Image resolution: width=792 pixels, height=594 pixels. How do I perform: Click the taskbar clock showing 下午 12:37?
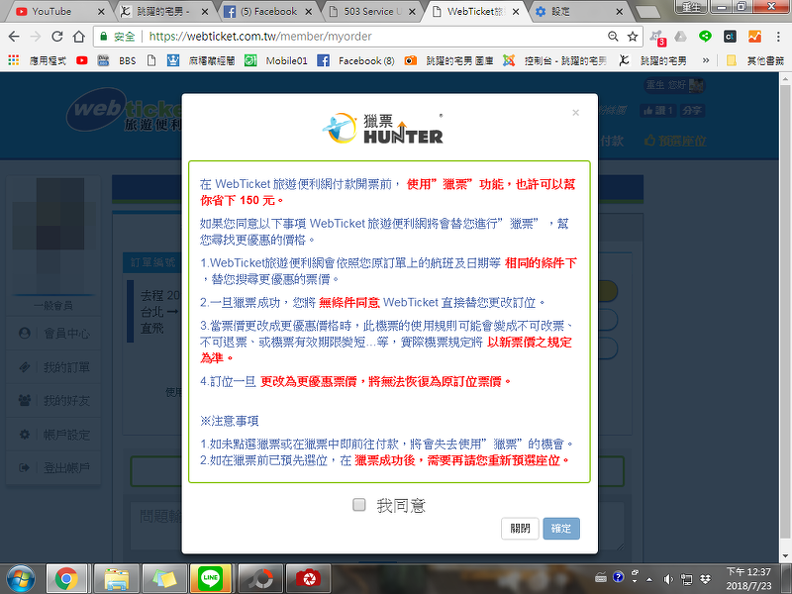click(749, 579)
